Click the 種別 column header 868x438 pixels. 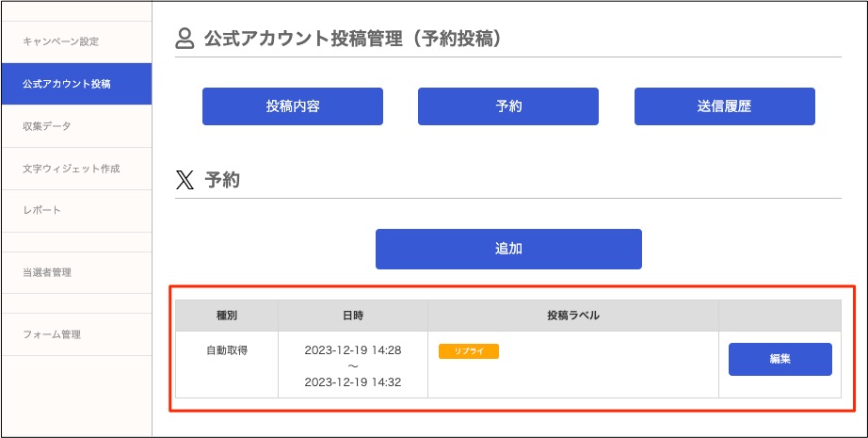click(x=227, y=316)
